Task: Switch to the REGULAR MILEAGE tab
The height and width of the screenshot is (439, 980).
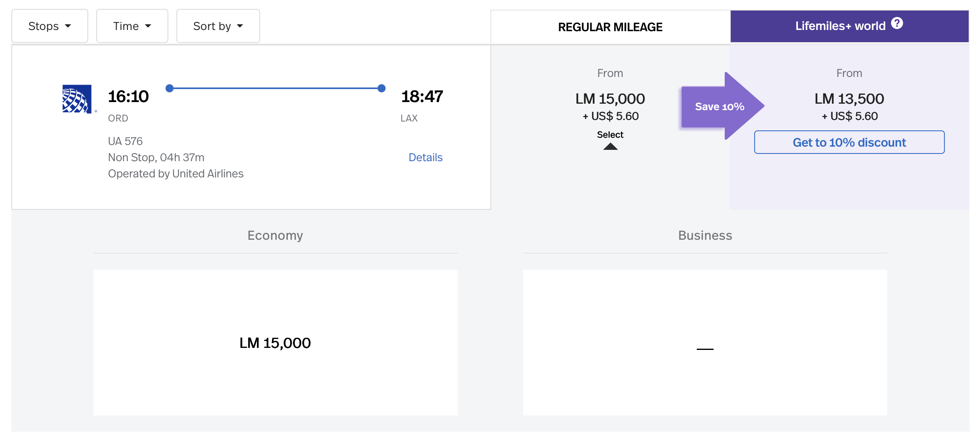Action: coord(610,27)
